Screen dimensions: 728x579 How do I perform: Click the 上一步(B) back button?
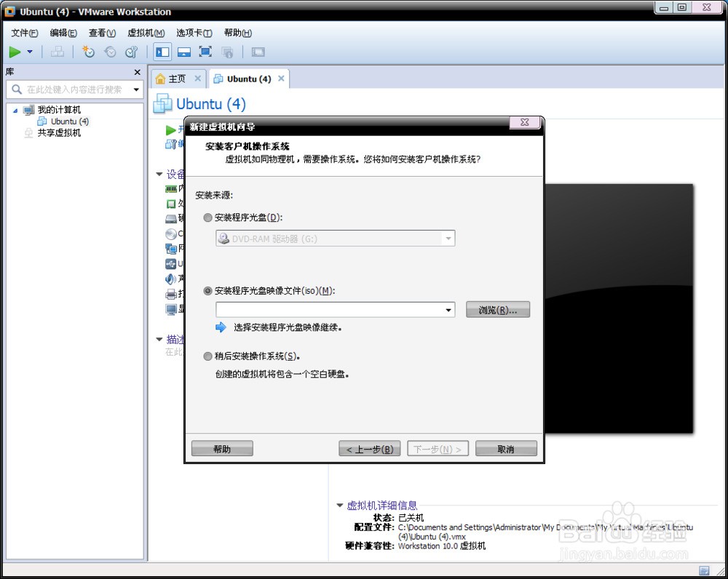(370, 449)
